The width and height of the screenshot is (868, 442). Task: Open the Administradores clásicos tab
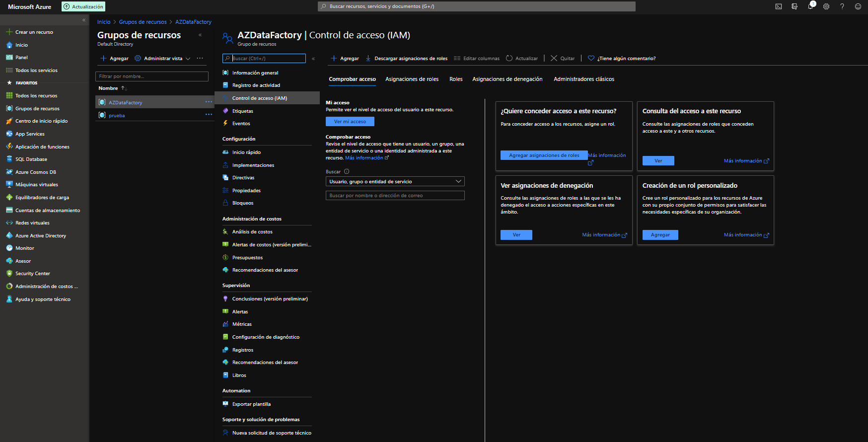583,79
